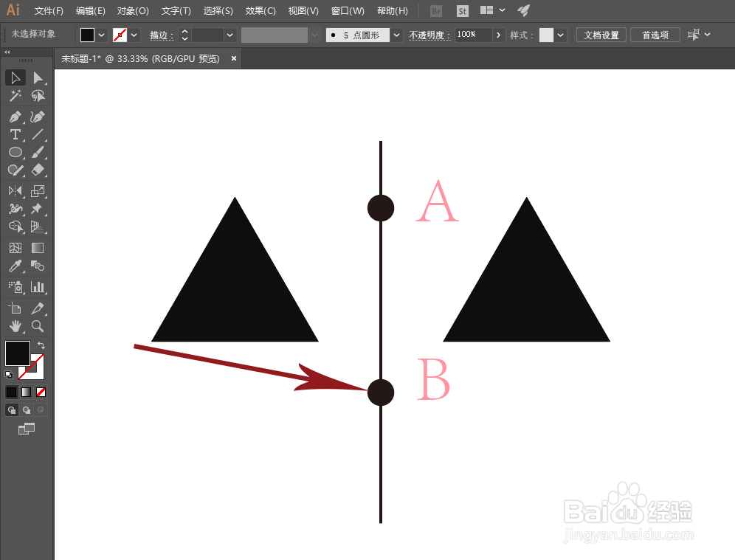Viewport: 735px width, 560px height.
Task: Click the 文档设置 button
Action: click(601, 35)
